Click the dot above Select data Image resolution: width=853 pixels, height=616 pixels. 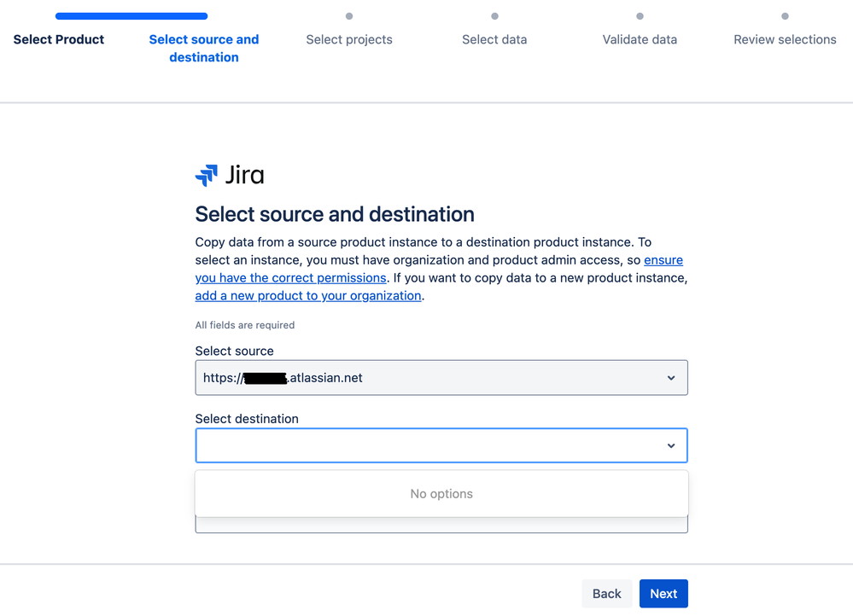(x=494, y=16)
